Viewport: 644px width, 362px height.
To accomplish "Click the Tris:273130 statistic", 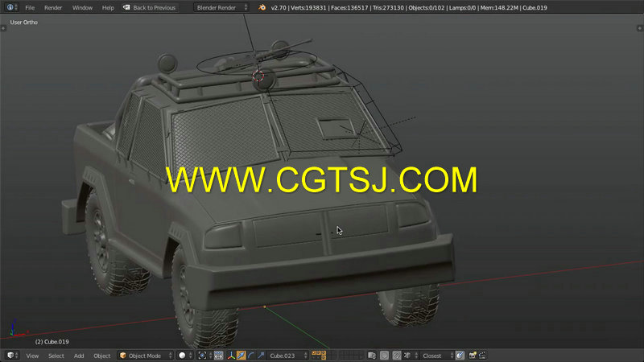I will click(x=388, y=7).
